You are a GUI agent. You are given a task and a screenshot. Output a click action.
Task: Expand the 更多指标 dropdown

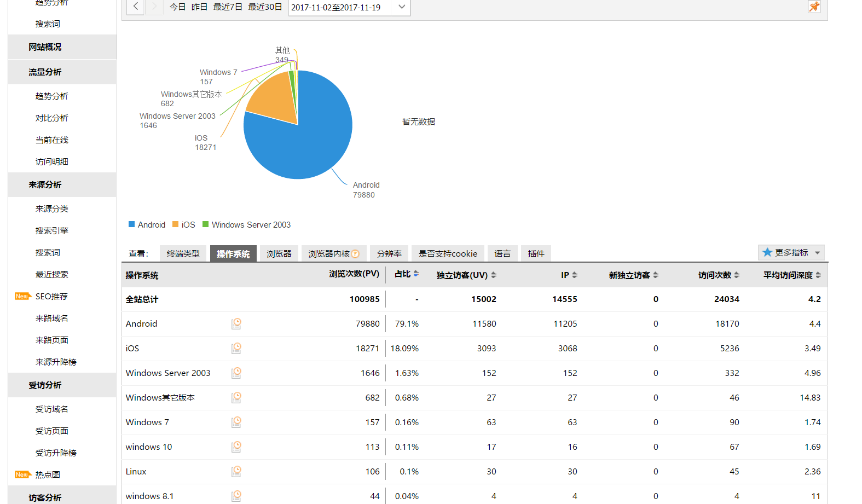(791, 253)
